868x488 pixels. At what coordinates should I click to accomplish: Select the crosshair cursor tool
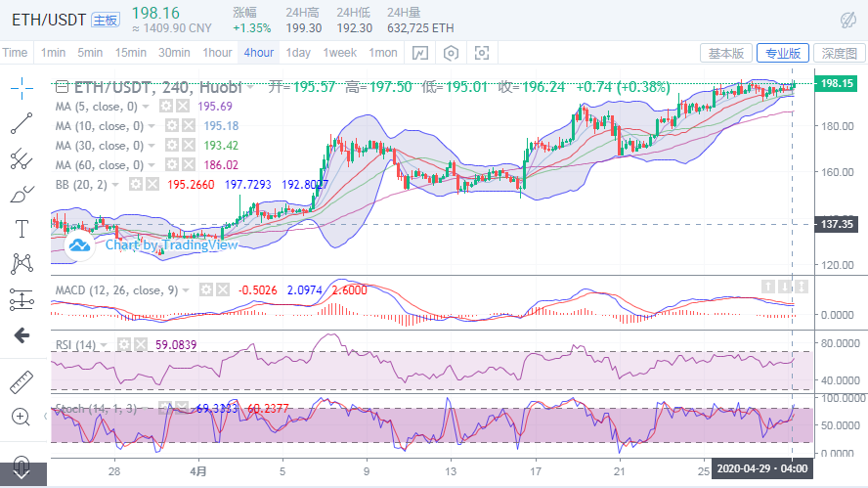click(x=22, y=88)
